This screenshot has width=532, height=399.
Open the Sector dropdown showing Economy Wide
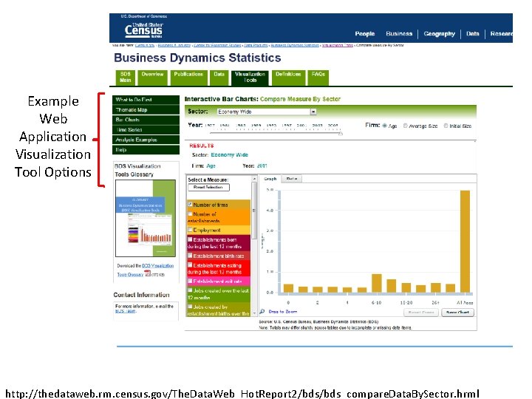pyautogui.click(x=266, y=112)
